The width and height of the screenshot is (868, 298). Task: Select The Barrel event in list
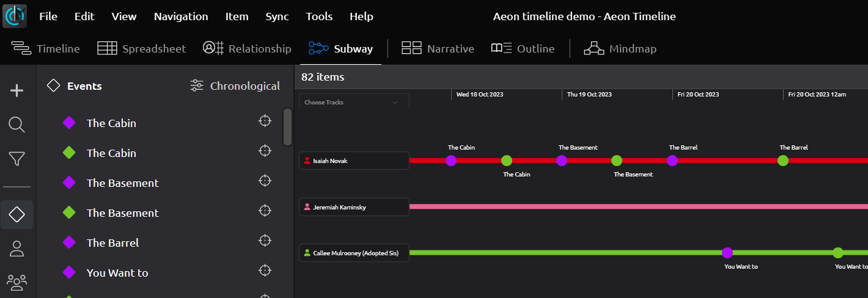112,242
